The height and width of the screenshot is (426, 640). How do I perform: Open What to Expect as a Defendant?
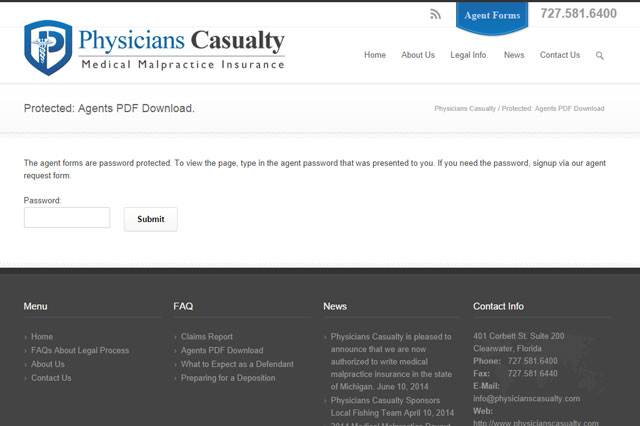(x=237, y=364)
